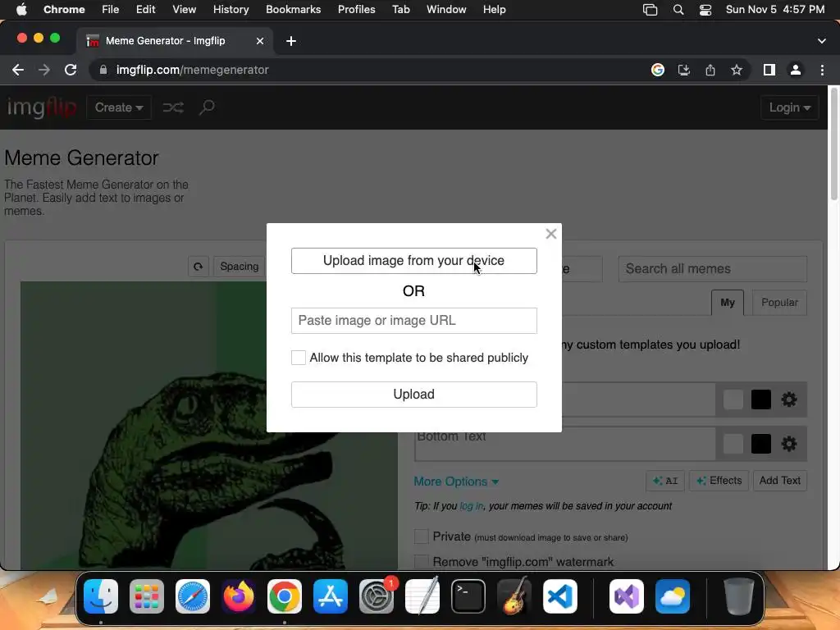
Task: Open Control Center in menu bar
Action: [x=705, y=10]
